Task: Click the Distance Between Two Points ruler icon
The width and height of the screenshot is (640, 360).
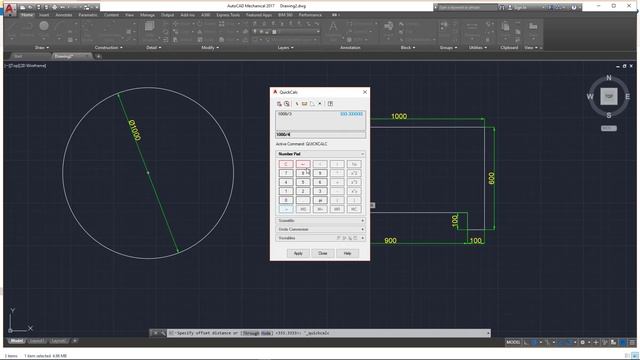Action: click(304, 104)
